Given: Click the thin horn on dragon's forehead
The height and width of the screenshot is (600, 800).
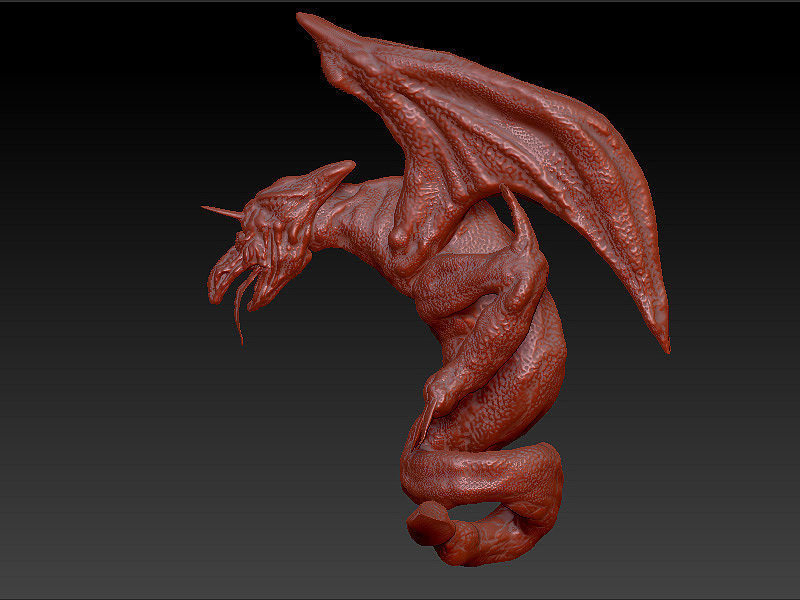Looking at the screenshot, I should [x=222, y=212].
